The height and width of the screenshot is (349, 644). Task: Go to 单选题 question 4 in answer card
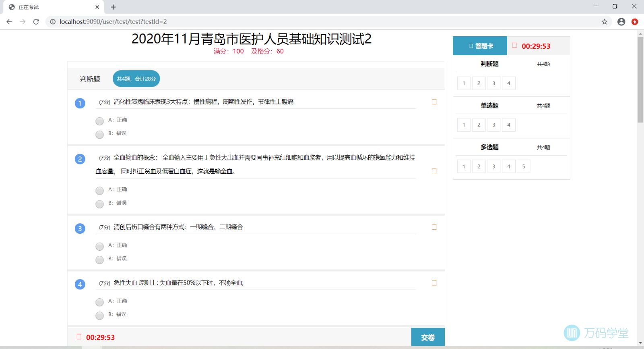[508, 125]
